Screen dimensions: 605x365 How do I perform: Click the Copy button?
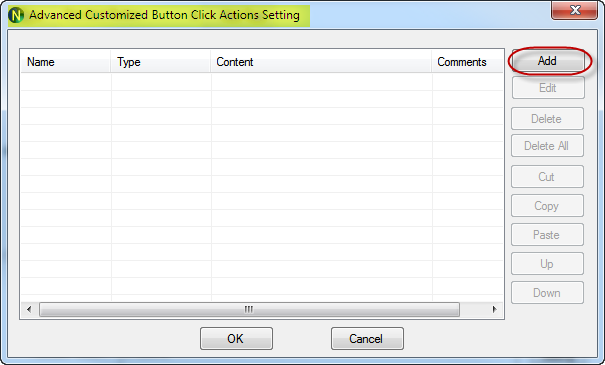click(547, 206)
